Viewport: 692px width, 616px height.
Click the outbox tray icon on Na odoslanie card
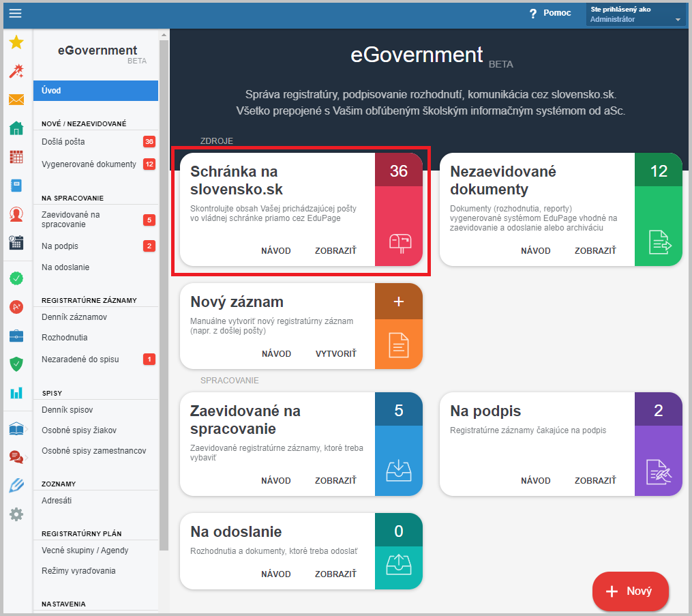tap(399, 565)
